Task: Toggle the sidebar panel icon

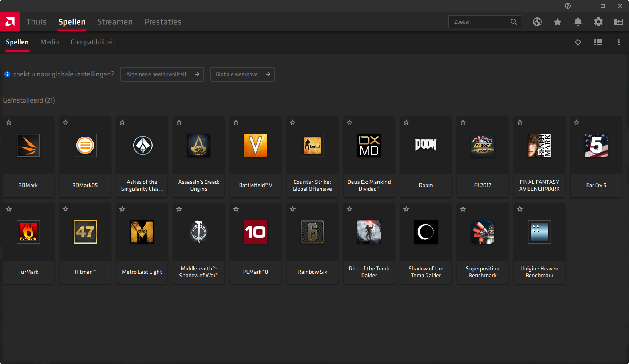Action: [x=619, y=22]
